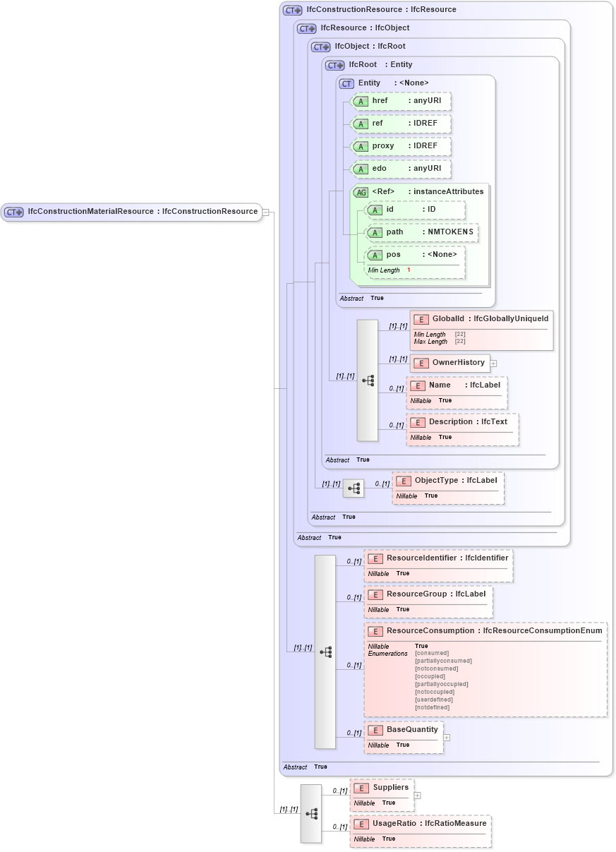616x852 pixels.
Task: Click the E icon of the GlobalId element
Action: click(x=421, y=318)
